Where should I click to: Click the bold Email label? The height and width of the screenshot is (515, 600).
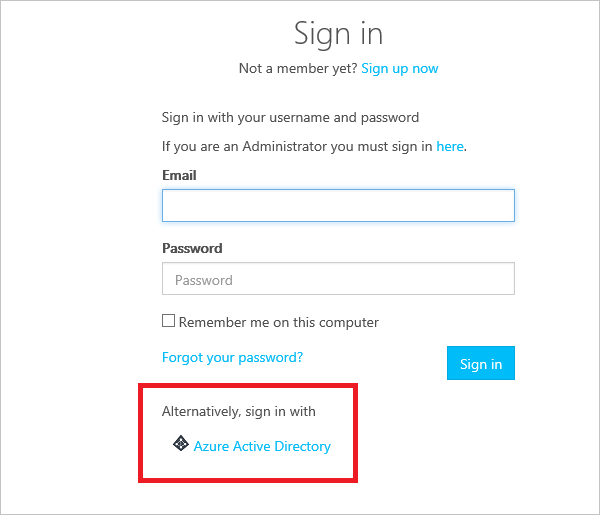179,175
